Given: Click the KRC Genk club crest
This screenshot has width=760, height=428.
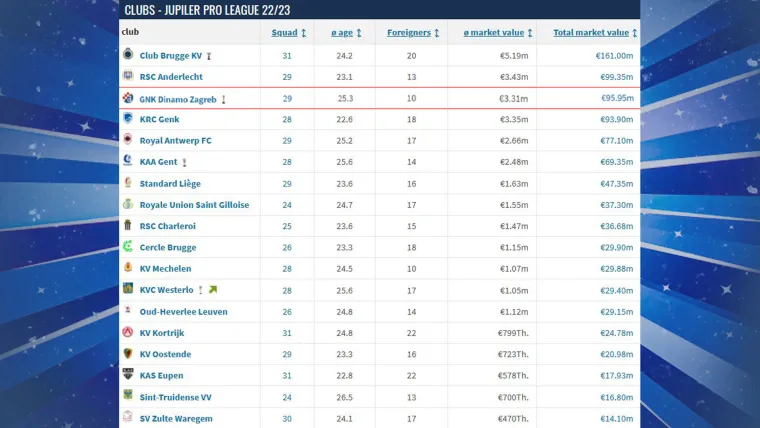Looking at the screenshot, I should (128, 119).
